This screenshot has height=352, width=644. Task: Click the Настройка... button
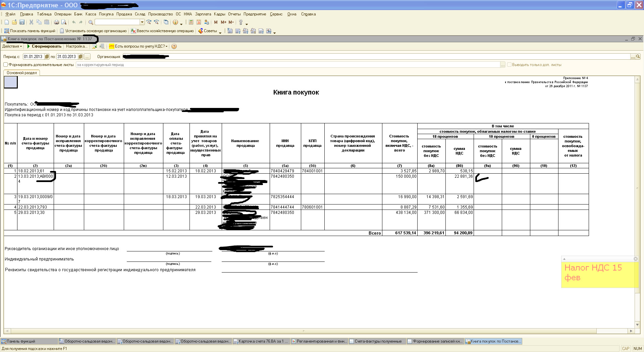pyautogui.click(x=76, y=47)
